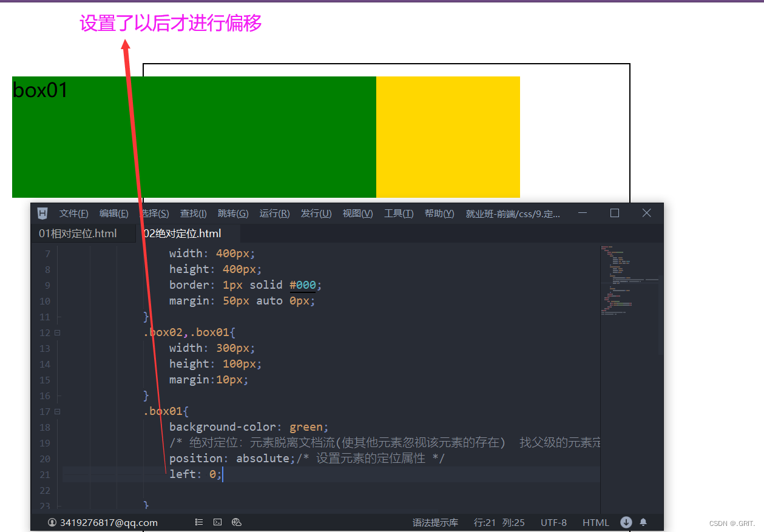
Task: Click the 'background-color: green;' line
Action: point(249,427)
